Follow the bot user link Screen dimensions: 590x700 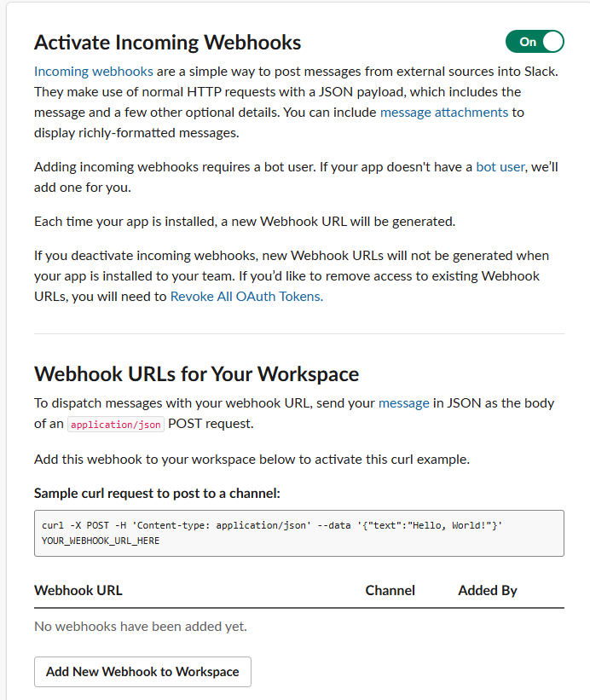500,167
